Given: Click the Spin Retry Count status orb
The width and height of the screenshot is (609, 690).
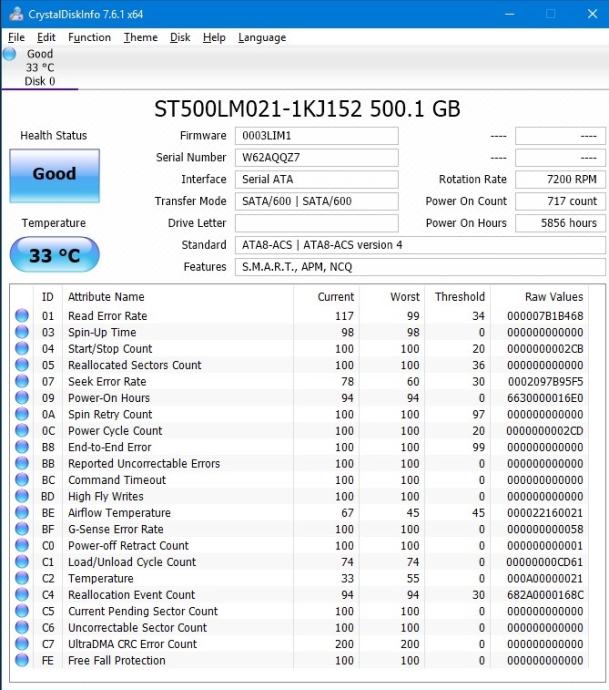Looking at the screenshot, I should click(22, 414).
